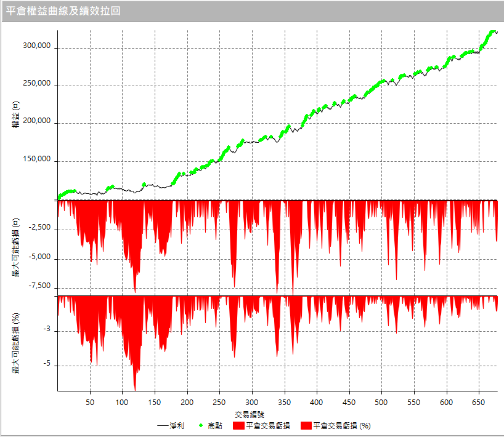Screen dimensions: 504x437
Task: Click the green diamond marker beside 高點 legend
Action: [x=201, y=425]
